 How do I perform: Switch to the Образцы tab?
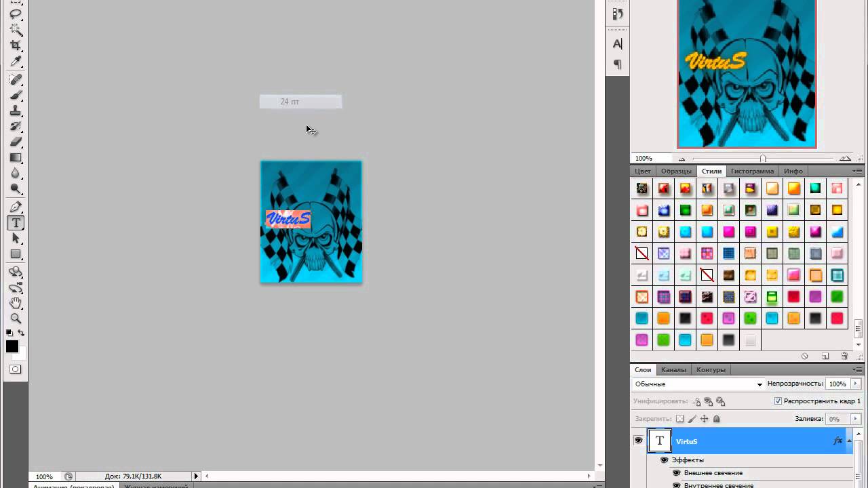(x=676, y=171)
